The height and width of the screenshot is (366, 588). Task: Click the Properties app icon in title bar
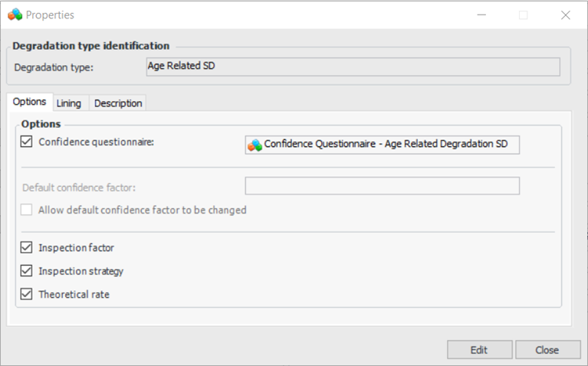point(15,15)
